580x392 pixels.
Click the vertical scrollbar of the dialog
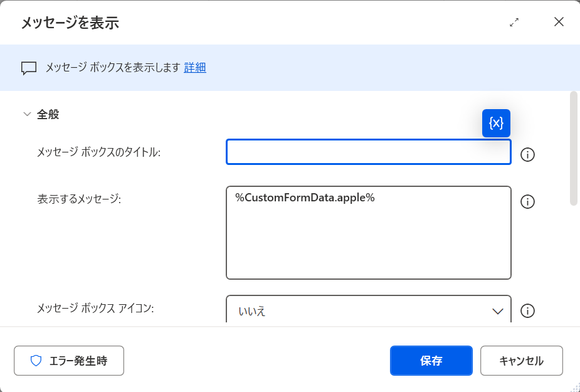573,148
